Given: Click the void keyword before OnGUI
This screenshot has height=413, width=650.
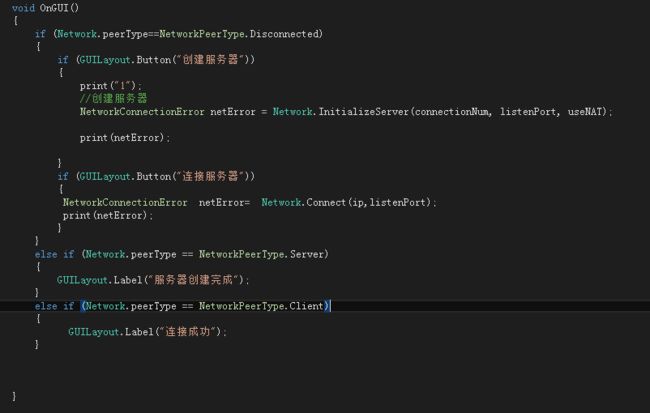Looking at the screenshot, I should coord(23,8).
